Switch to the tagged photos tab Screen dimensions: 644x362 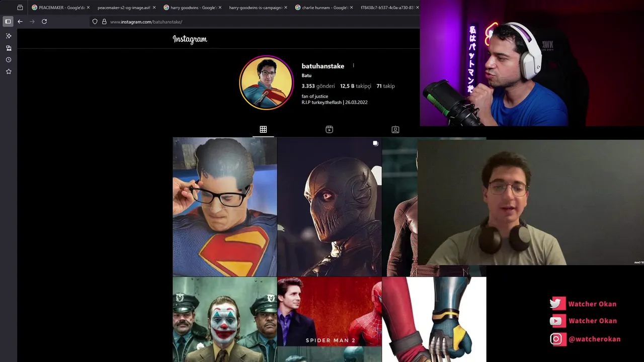tap(395, 130)
